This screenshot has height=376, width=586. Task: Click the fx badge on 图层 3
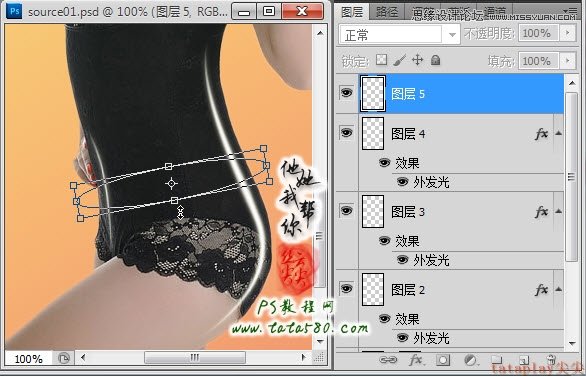point(541,212)
